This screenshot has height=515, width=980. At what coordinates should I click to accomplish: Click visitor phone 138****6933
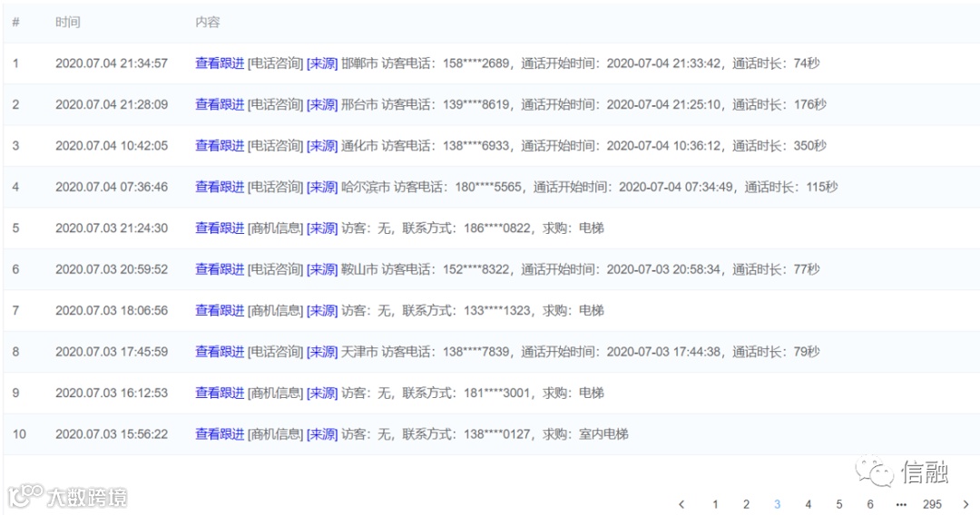tap(476, 145)
